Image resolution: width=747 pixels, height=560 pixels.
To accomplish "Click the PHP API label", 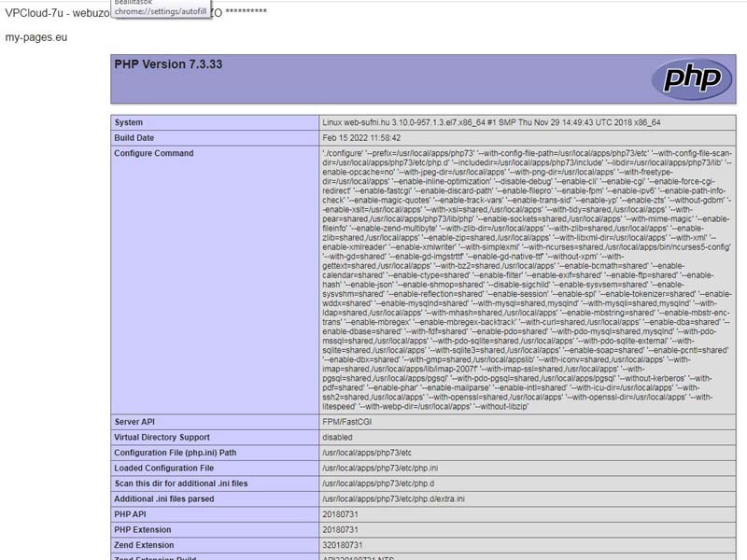I will point(130,514).
